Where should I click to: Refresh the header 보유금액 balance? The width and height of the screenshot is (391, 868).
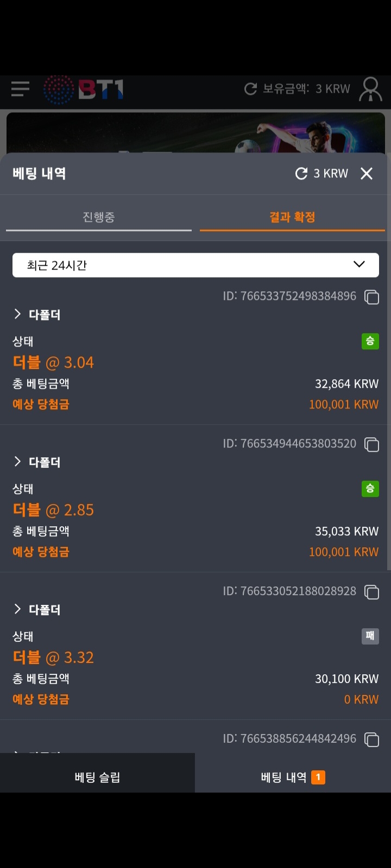pos(250,89)
